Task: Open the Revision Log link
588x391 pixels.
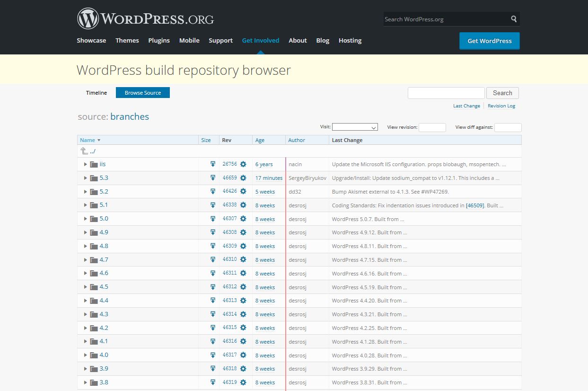Action: coord(501,106)
